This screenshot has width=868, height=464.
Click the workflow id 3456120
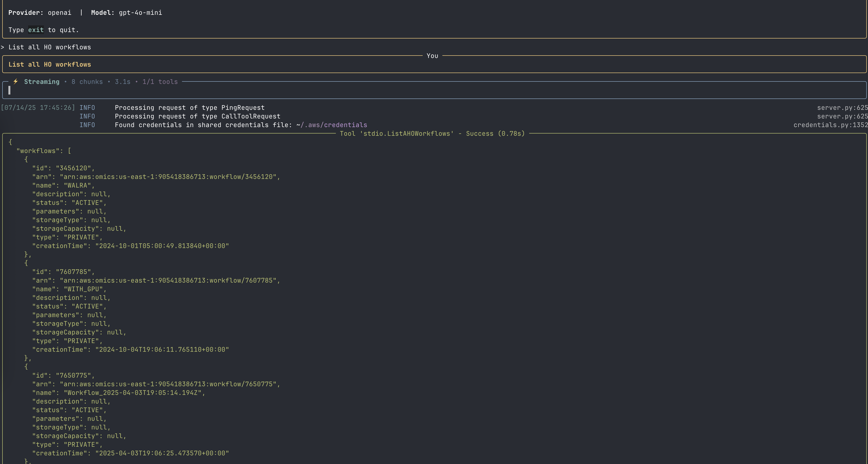tap(74, 168)
